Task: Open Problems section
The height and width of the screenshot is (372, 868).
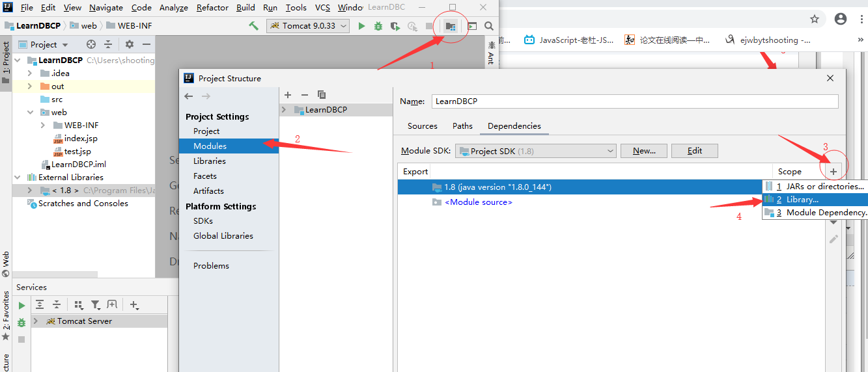Action: (211, 266)
